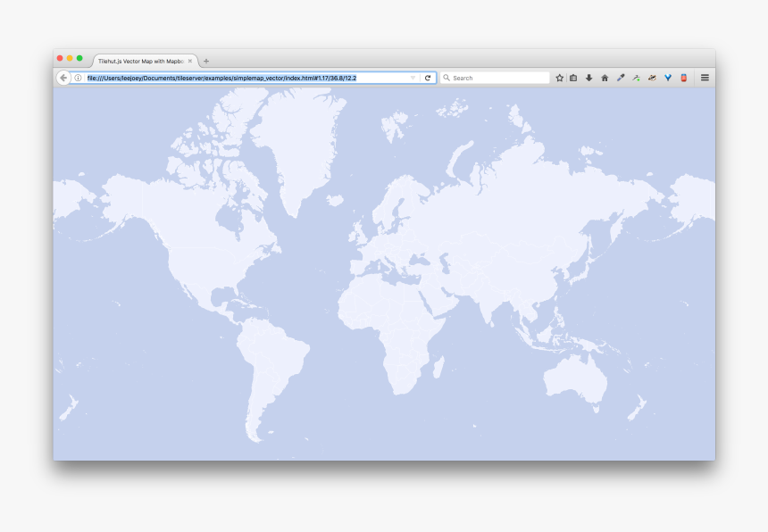Click Iceland on the map
The image size is (768, 532).
(x=335, y=200)
